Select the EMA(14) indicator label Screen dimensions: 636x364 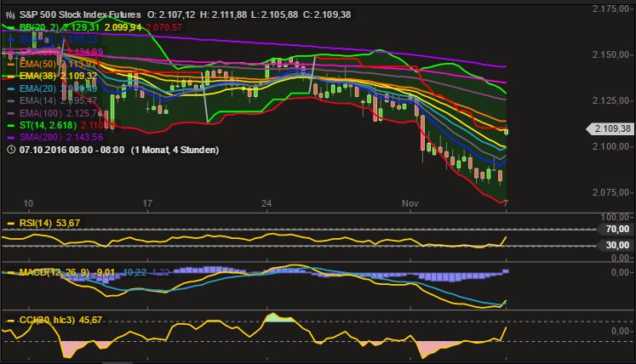(37, 100)
